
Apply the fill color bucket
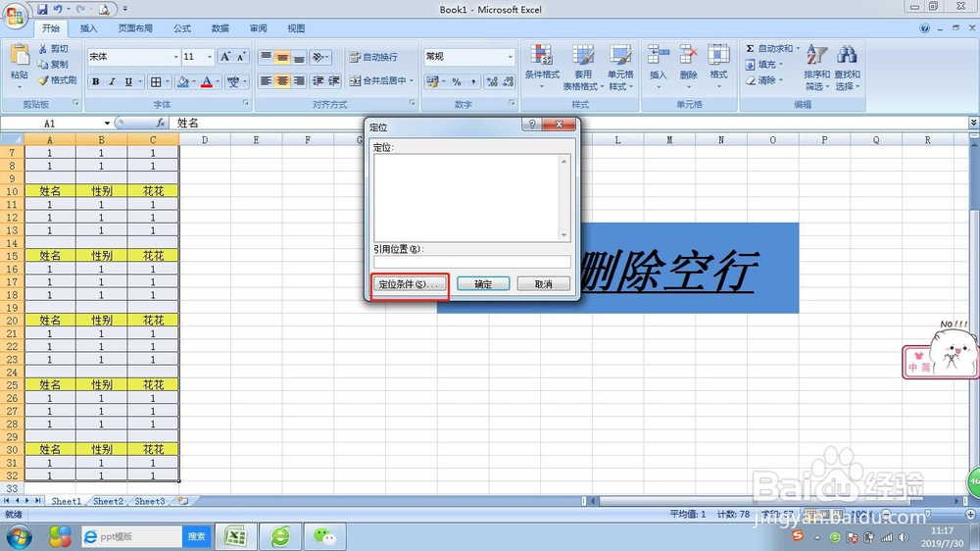coord(182,81)
